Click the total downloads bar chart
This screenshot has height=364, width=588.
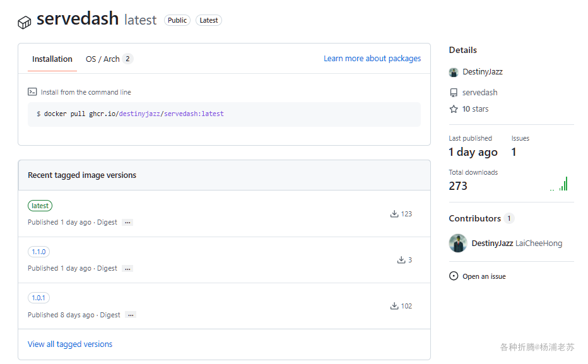[x=559, y=184]
